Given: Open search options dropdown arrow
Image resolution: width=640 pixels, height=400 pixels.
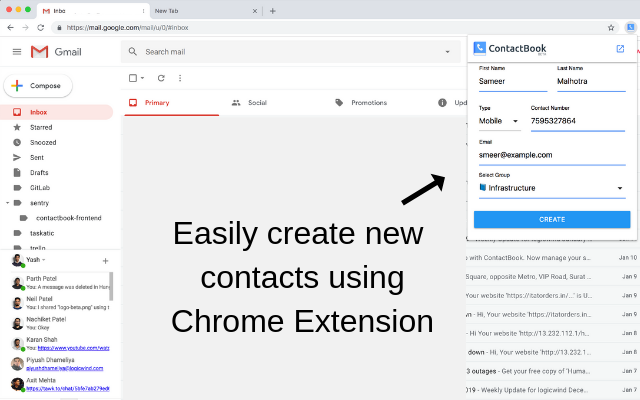Looking at the screenshot, I should 447,52.
